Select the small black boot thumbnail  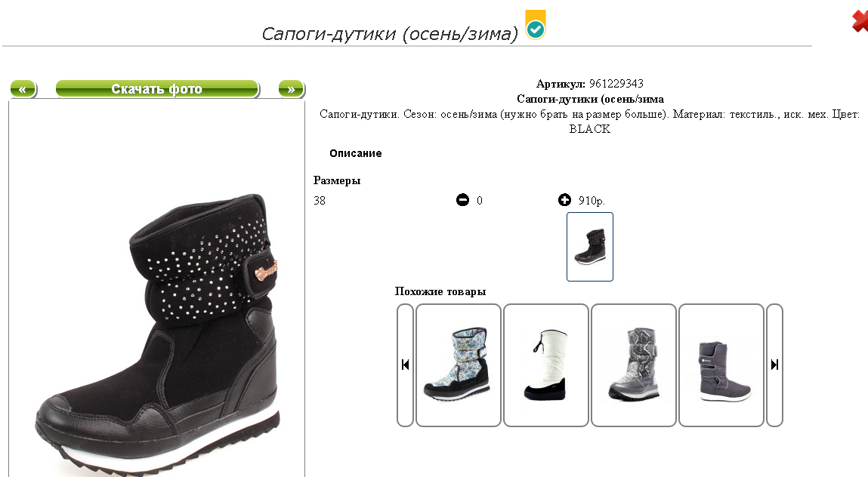click(589, 247)
